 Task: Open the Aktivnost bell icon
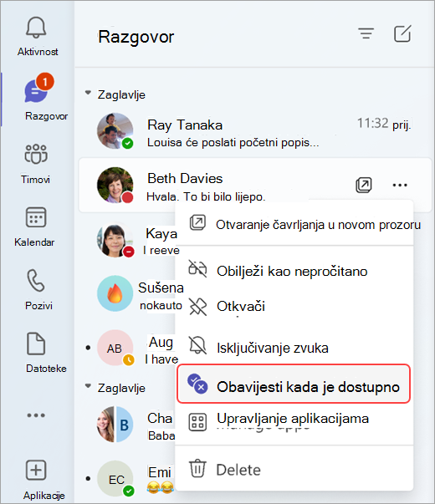click(36, 28)
